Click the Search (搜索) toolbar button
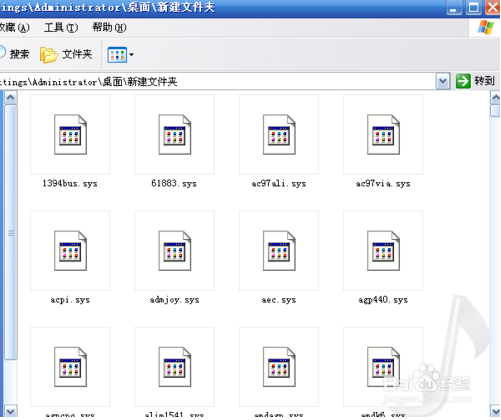This screenshot has height=420, width=501. coord(14,54)
